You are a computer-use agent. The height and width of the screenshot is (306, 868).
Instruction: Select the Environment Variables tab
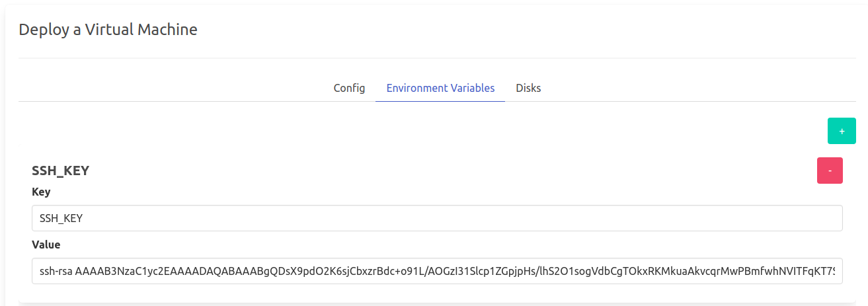click(440, 88)
